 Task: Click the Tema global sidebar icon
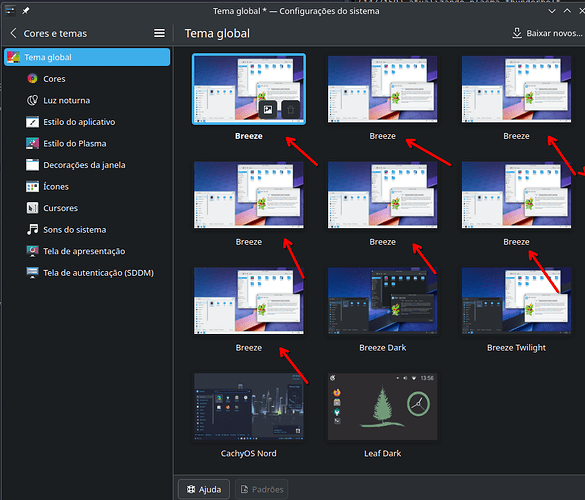pos(13,57)
